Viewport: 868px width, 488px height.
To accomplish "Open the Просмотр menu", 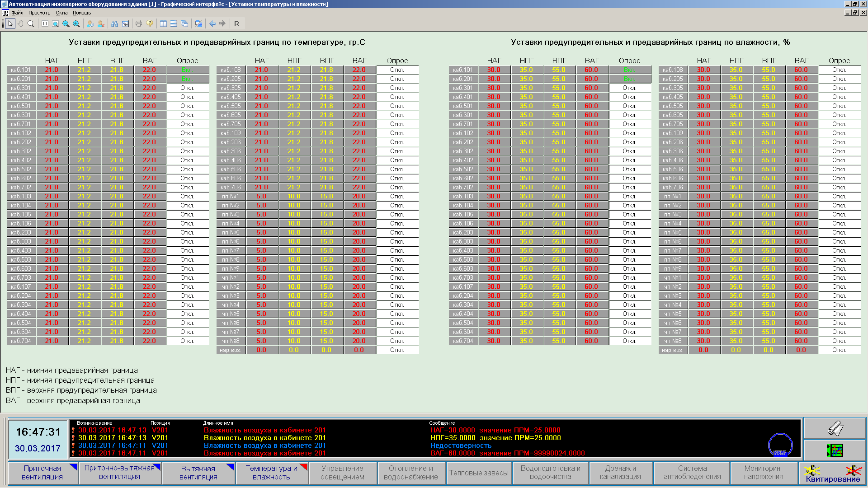I will tap(39, 13).
